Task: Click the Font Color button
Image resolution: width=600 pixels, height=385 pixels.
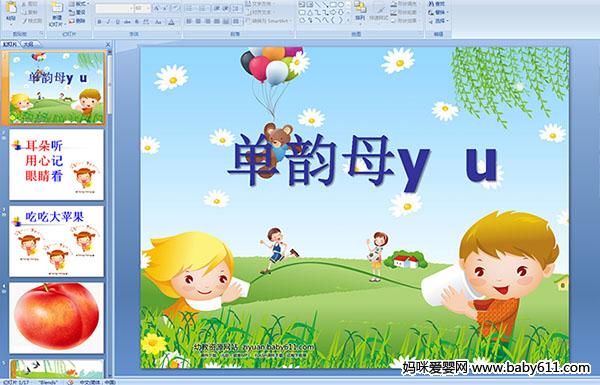Action: pos(171,22)
